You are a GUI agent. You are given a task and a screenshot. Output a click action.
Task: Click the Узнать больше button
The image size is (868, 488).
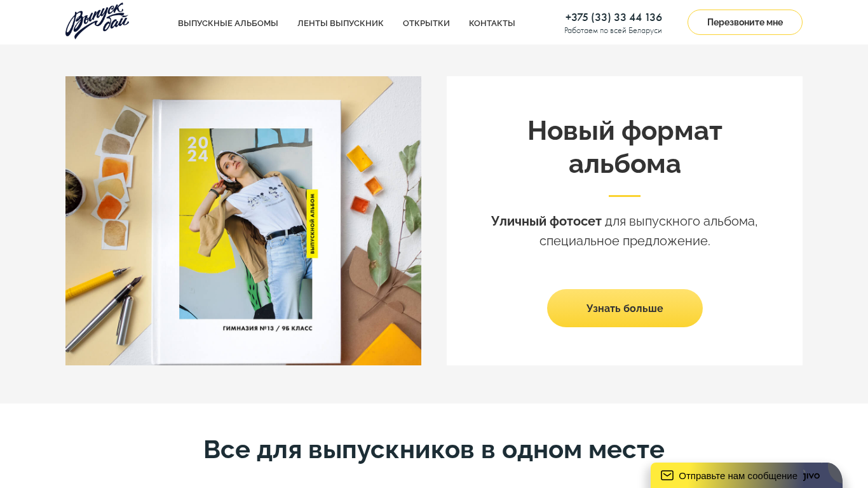pyautogui.click(x=625, y=308)
